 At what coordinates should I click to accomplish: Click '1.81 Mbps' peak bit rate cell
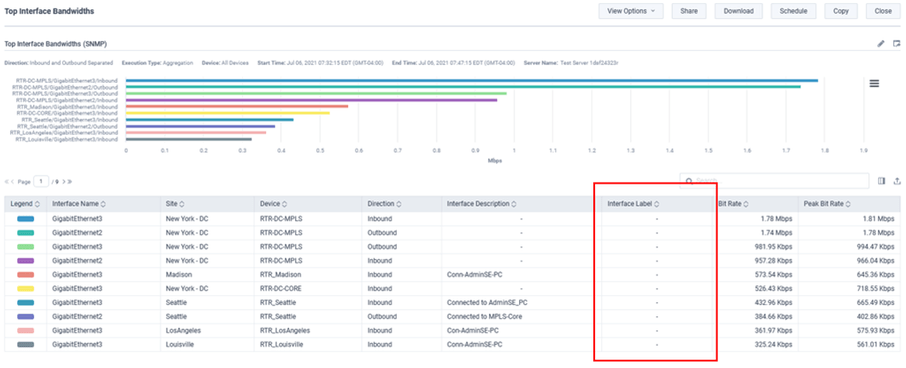(878, 219)
